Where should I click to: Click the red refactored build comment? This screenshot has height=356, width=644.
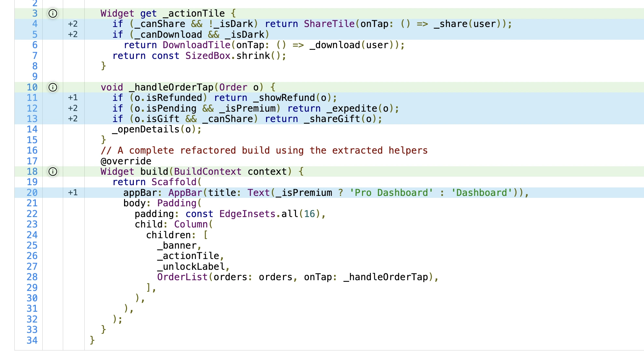[264, 150]
